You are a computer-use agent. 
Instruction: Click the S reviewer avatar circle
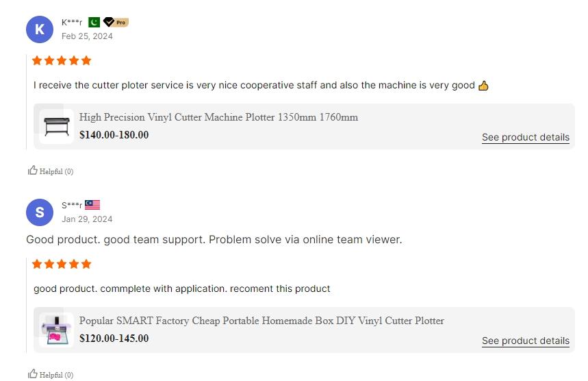click(39, 212)
